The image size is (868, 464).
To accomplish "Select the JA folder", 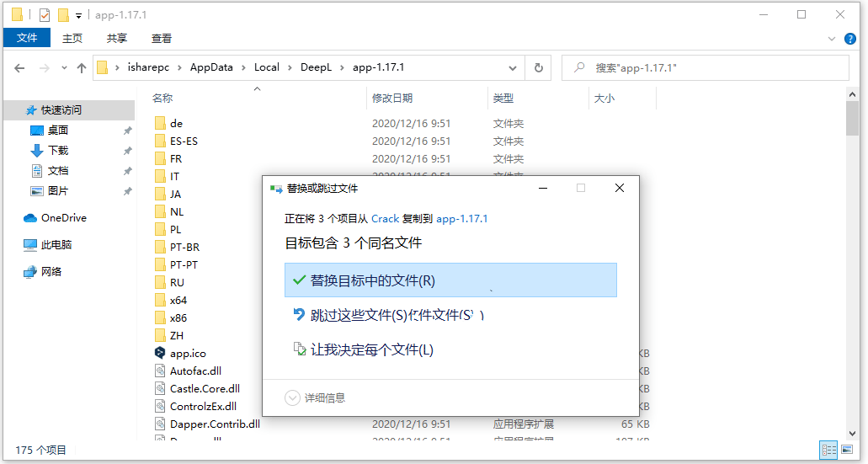I will 175,194.
